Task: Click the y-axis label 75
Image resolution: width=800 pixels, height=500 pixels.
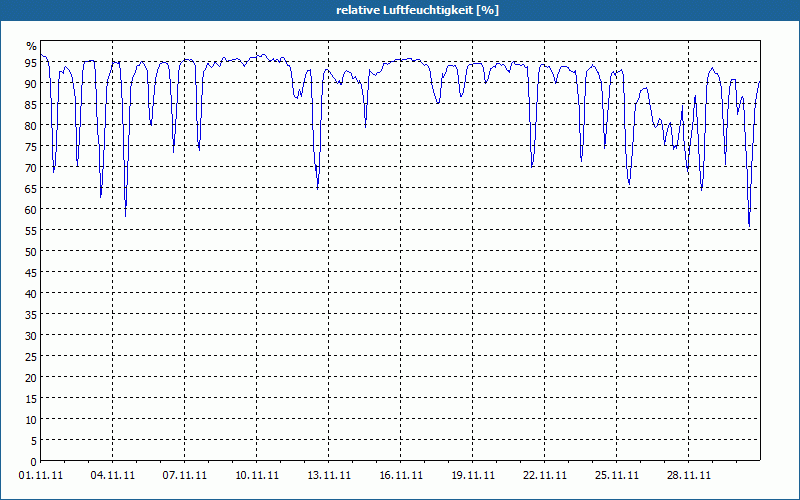Action: tap(31, 146)
